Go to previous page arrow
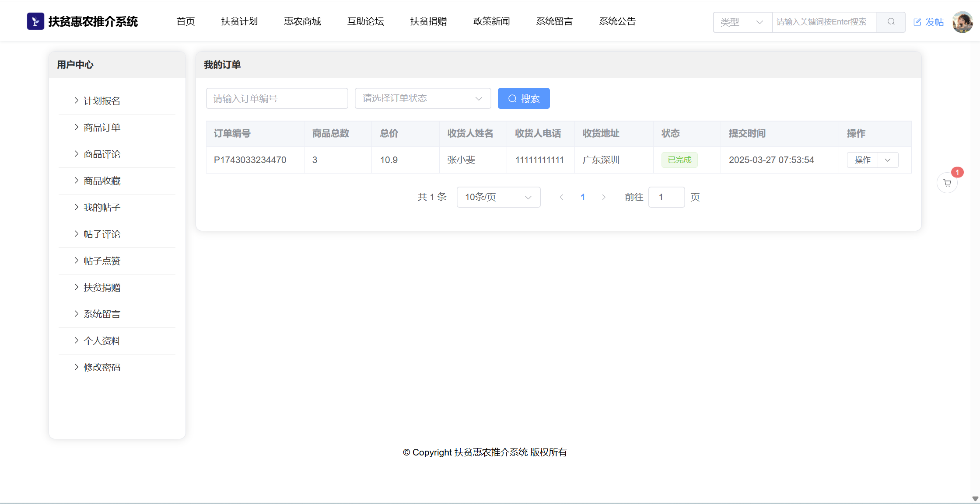The height and width of the screenshot is (504, 980). [x=561, y=197]
